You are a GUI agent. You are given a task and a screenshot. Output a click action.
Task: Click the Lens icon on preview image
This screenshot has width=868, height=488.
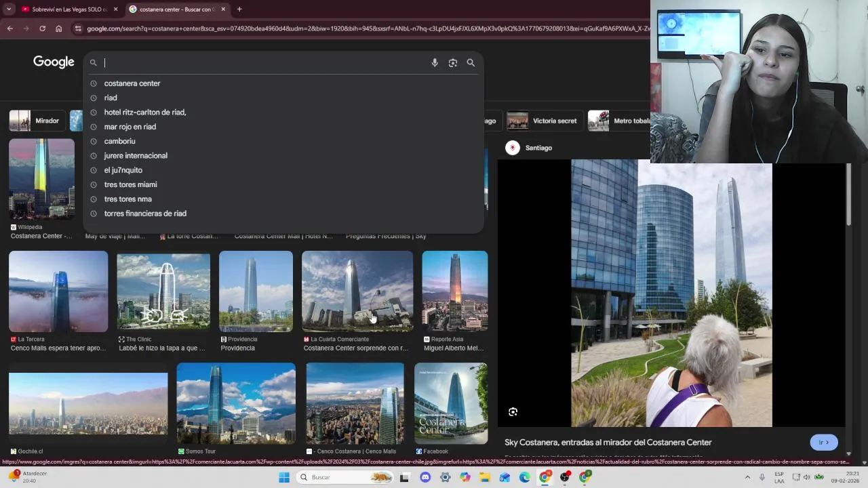(x=513, y=411)
